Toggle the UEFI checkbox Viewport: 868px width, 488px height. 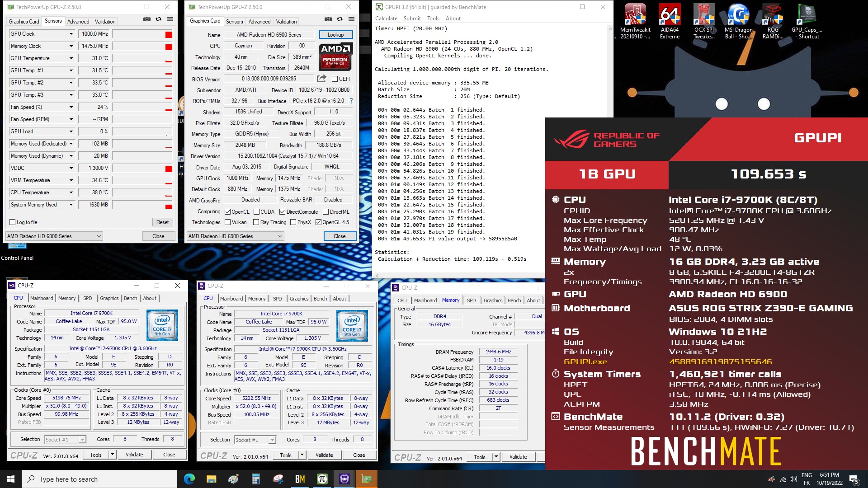point(335,79)
